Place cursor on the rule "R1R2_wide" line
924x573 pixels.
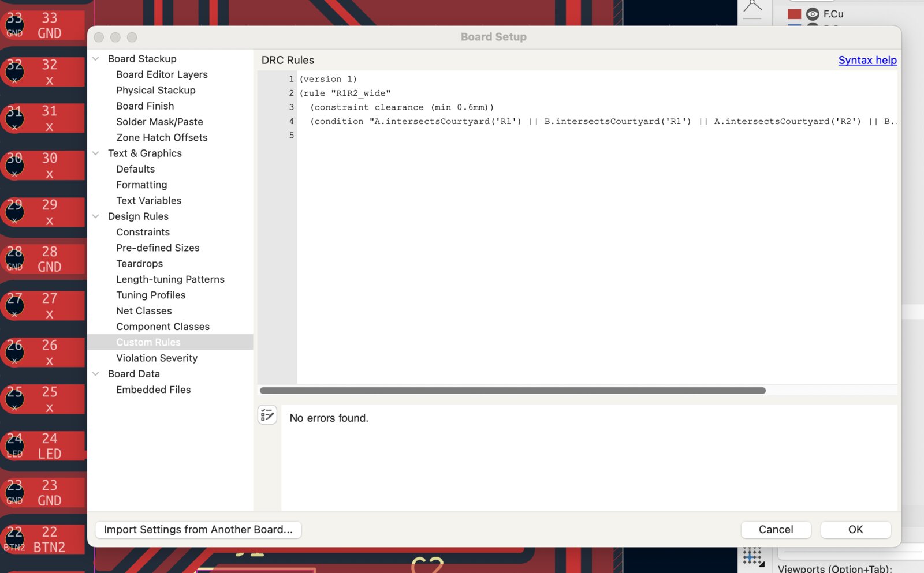(x=345, y=93)
